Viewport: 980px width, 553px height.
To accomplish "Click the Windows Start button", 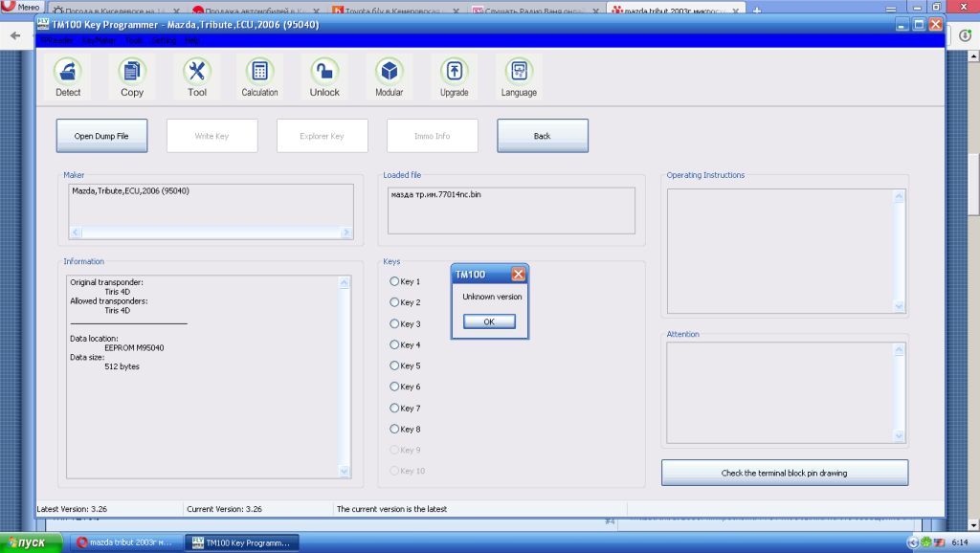I will [26, 542].
